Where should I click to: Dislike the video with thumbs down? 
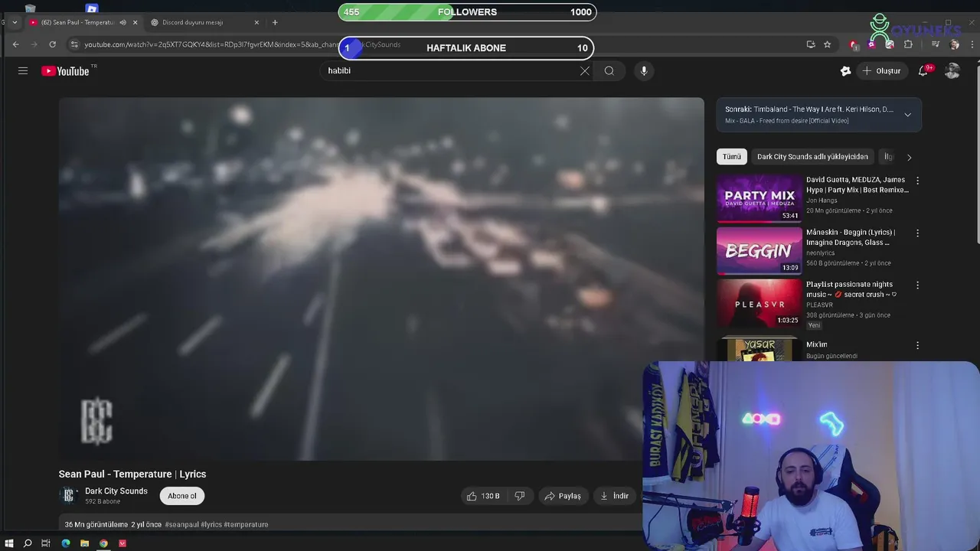520,496
